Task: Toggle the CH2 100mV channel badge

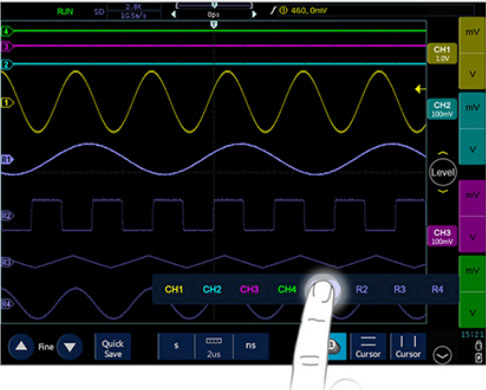Action: tap(442, 109)
